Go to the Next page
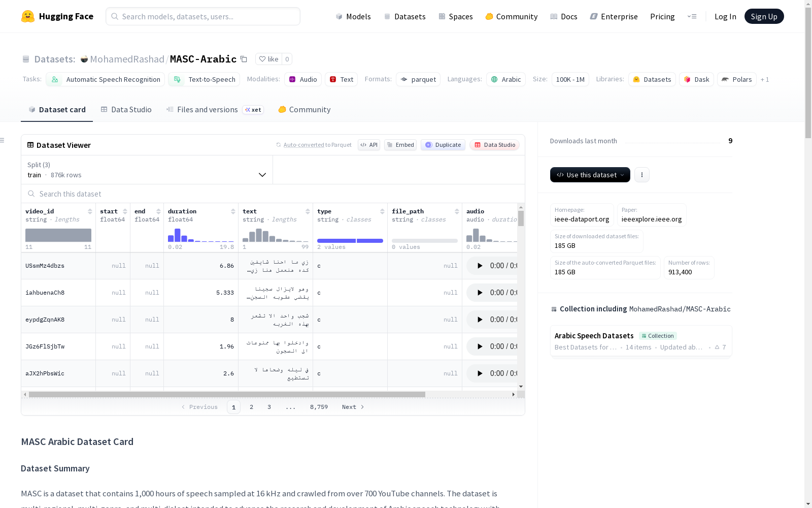Image resolution: width=812 pixels, height=508 pixels. click(353, 407)
